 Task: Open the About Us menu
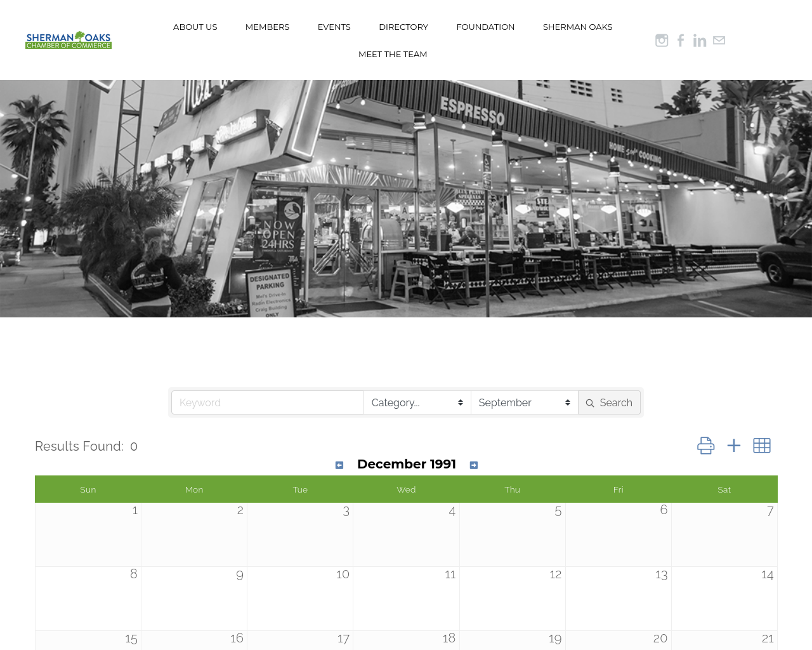point(195,27)
